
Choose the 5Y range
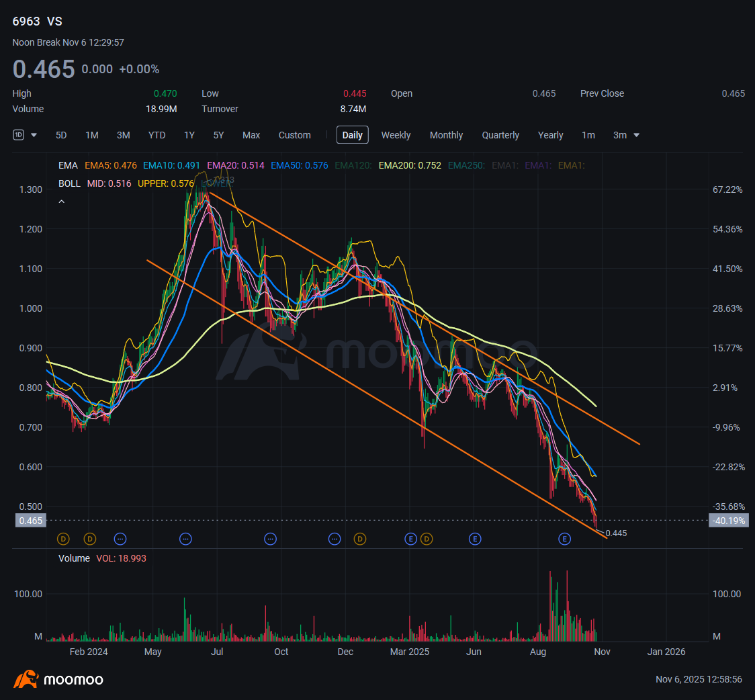[x=218, y=135]
